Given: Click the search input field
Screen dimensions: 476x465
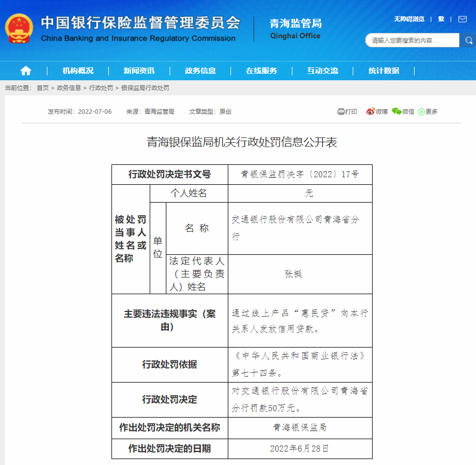Looking at the screenshot, I should coord(412,40).
